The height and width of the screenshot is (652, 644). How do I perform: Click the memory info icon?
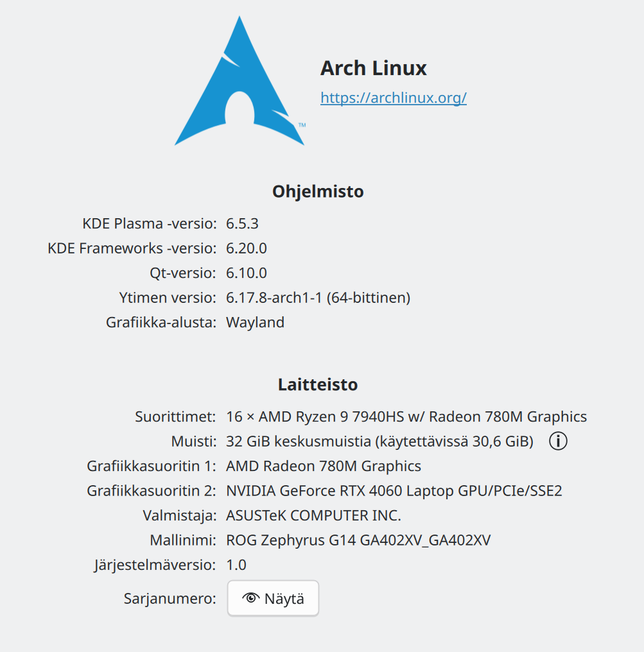(559, 442)
